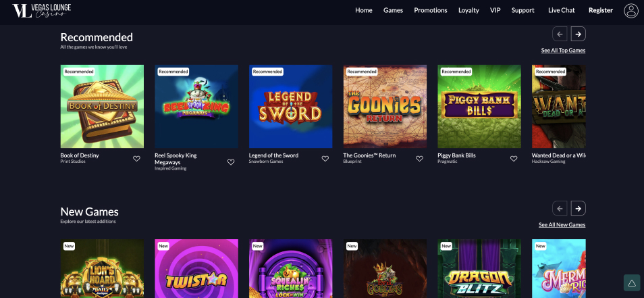Show next Recommended games with right arrow
This screenshot has width=644, height=298.
click(579, 34)
